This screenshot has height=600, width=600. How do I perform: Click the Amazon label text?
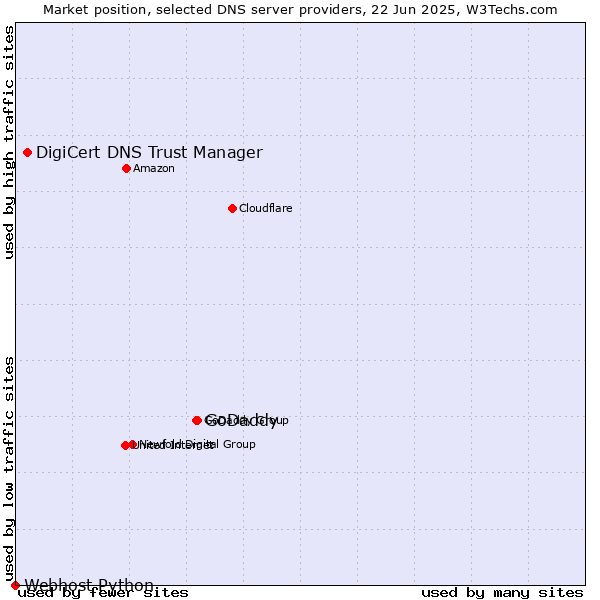154,169
